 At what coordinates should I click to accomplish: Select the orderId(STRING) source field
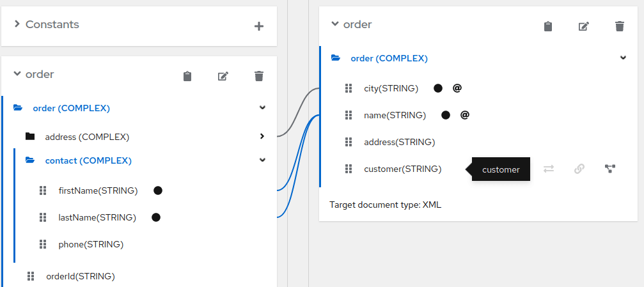coord(81,276)
